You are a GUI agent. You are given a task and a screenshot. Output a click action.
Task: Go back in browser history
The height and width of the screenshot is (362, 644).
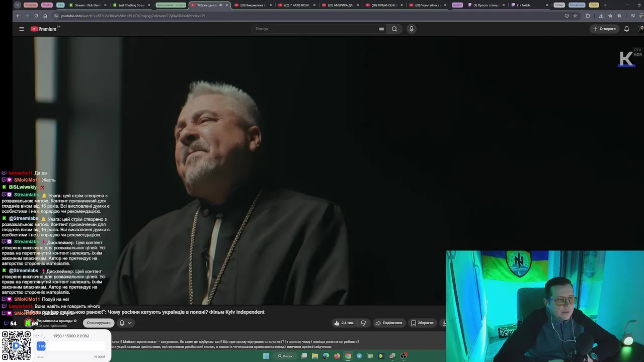coord(18,16)
